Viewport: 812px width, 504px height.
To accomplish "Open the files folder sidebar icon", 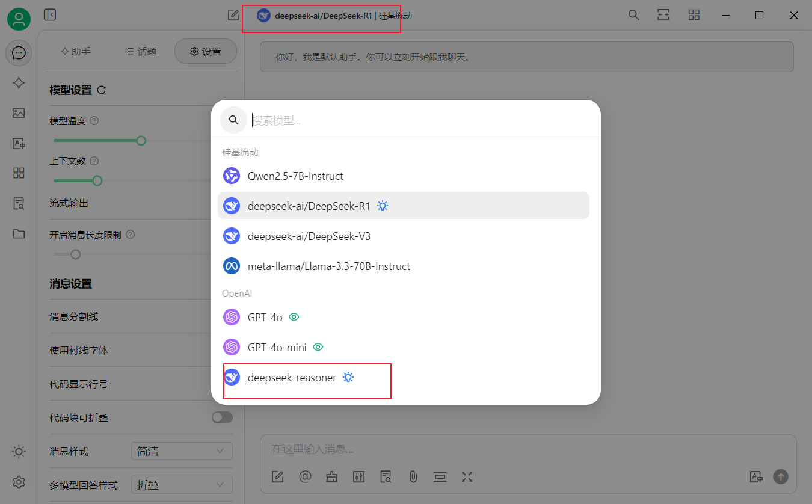I will (19, 233).
